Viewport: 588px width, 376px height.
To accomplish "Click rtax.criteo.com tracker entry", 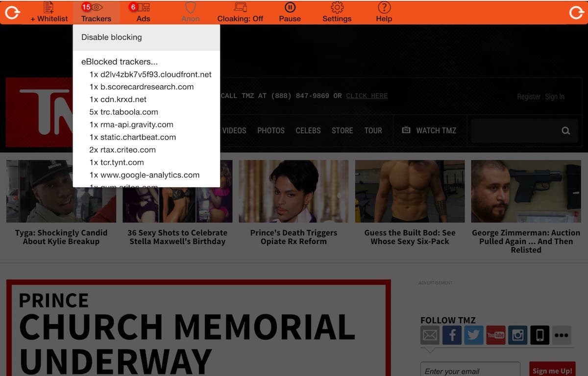I will tap(122, 150).
